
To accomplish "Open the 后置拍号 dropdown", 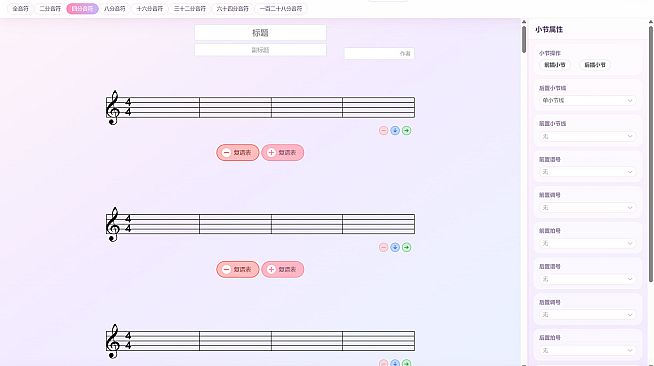I will click(x=587, y=351).
